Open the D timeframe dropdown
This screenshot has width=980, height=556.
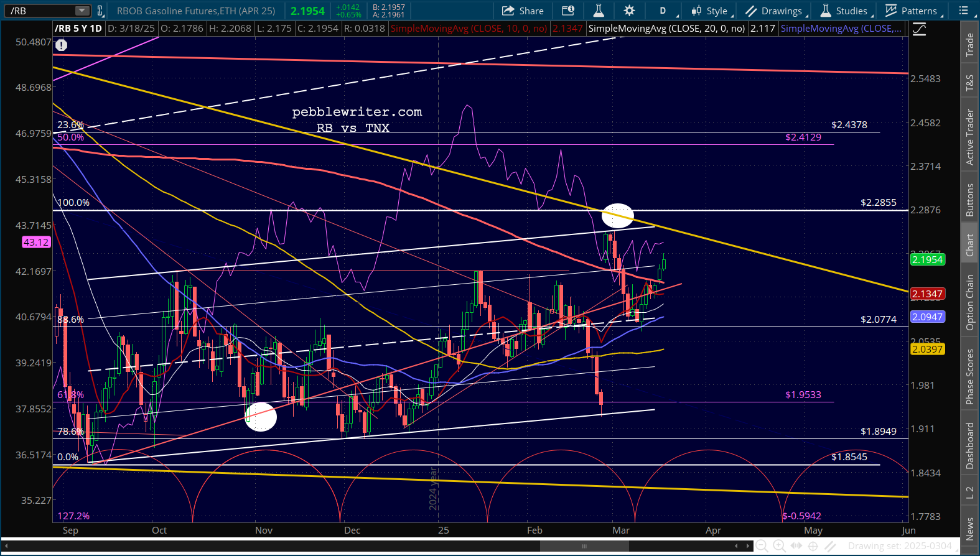pos(665,11)
